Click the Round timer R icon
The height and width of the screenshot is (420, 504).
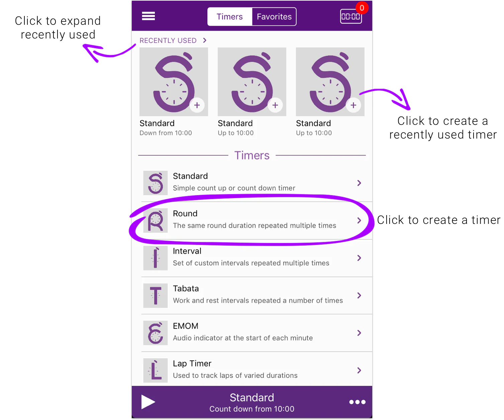[x=156, y=221]
